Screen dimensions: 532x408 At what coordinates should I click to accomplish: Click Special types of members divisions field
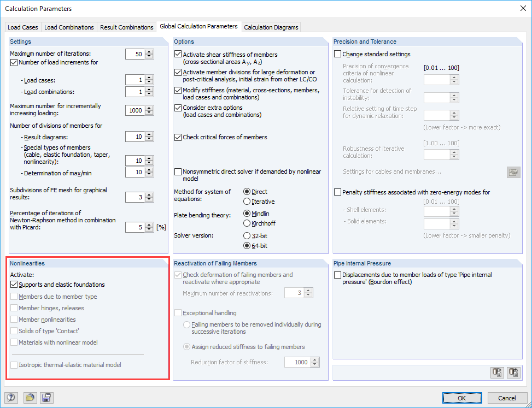click(x=135, y=160)
